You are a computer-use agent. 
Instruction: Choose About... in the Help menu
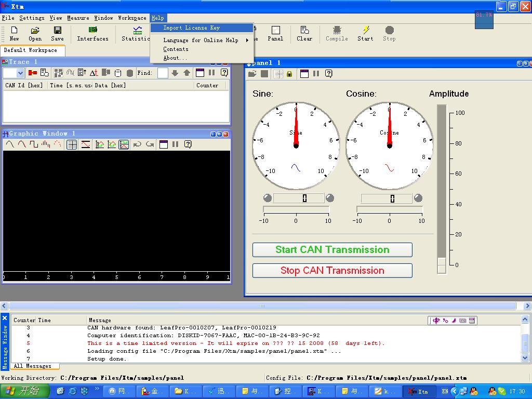click(202, 58)
